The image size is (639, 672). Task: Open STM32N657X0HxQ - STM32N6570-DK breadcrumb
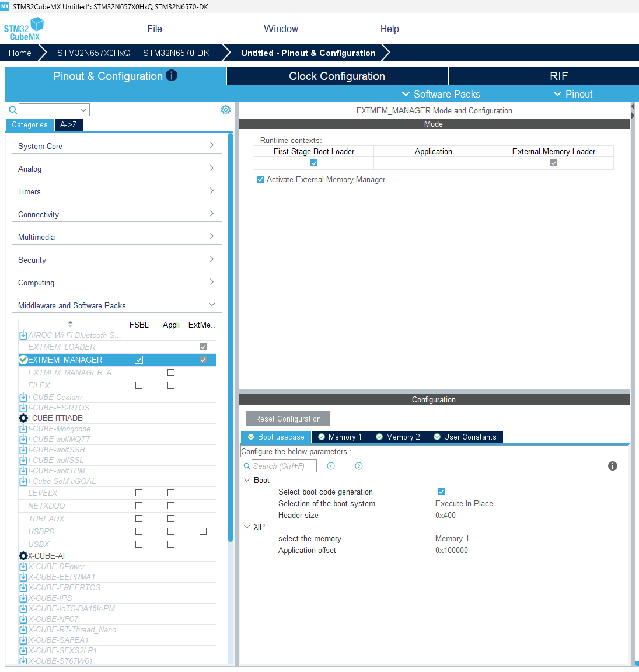click(133, 53)
